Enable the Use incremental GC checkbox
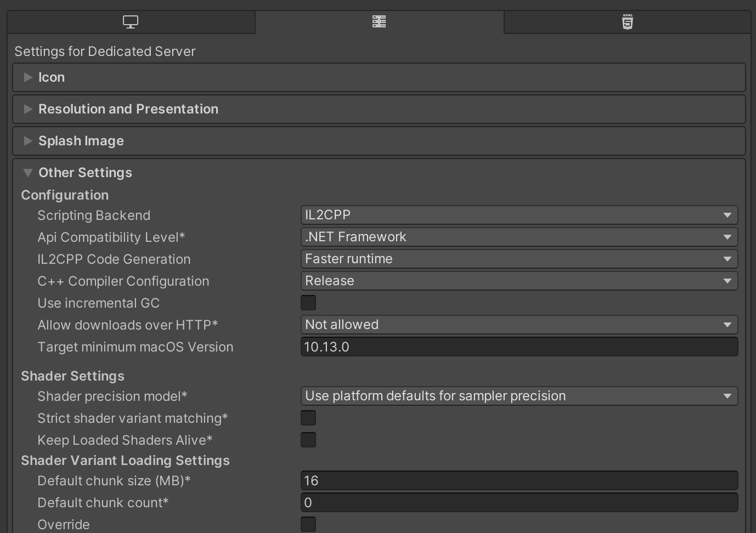The image size is (756, 533). click(x=308, y=303)
